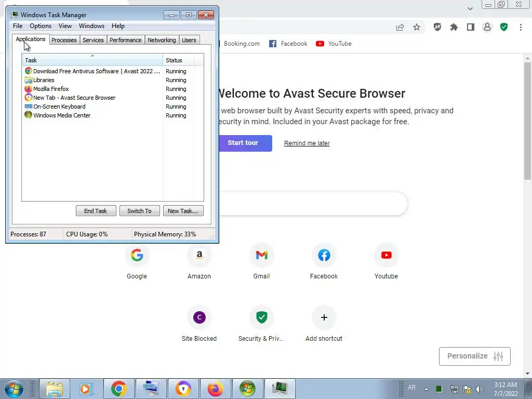Click the volume speaker tray icon
Screen dimensions: 532x399
pos(480,389)
